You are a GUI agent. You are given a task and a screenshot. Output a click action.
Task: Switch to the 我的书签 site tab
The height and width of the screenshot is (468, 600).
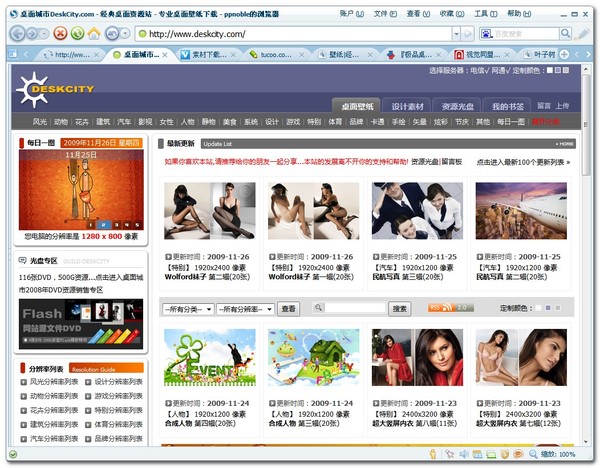[507, 106]
